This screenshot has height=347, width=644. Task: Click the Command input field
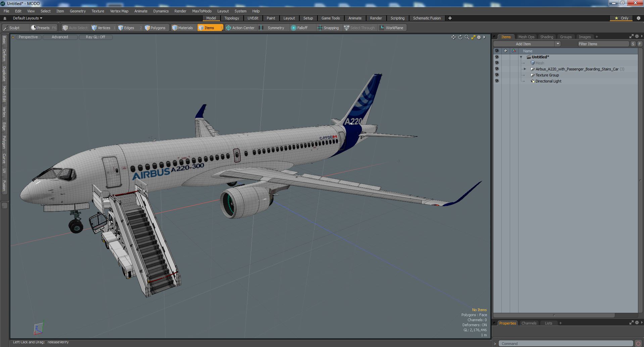tap(565, 344)
